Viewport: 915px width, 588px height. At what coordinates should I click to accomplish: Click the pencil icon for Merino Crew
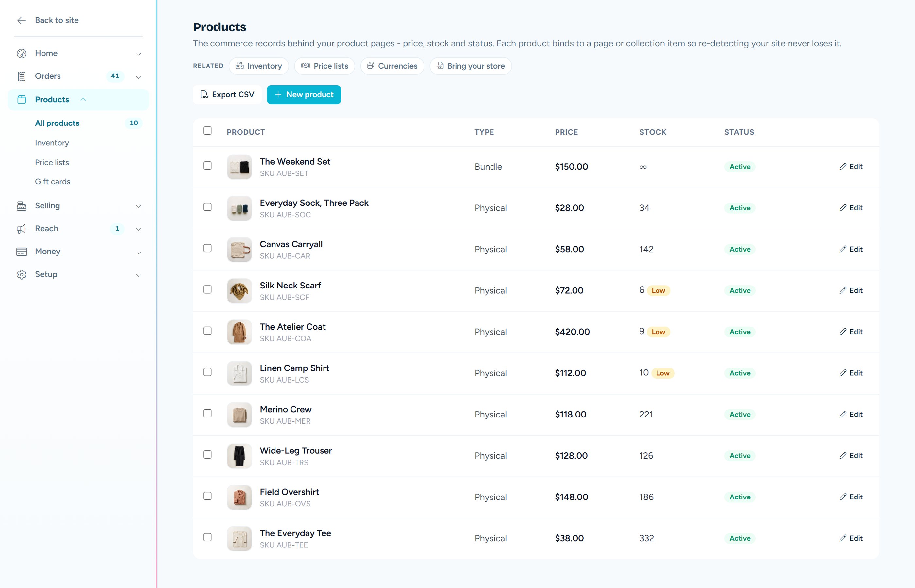coord(843,414)
